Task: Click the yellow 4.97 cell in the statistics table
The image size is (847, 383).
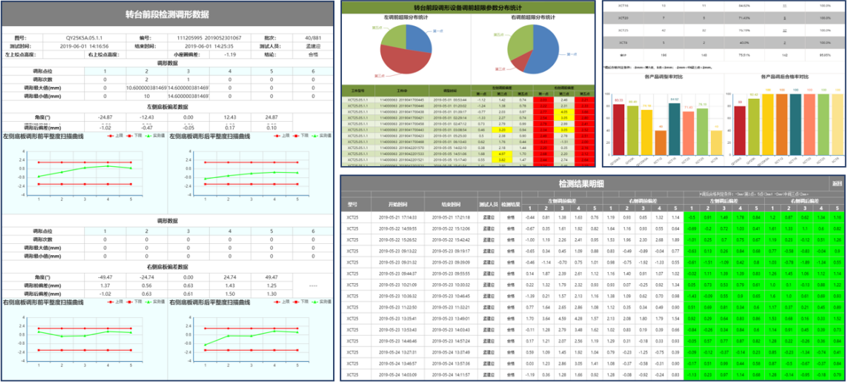Action: (502, 154)
